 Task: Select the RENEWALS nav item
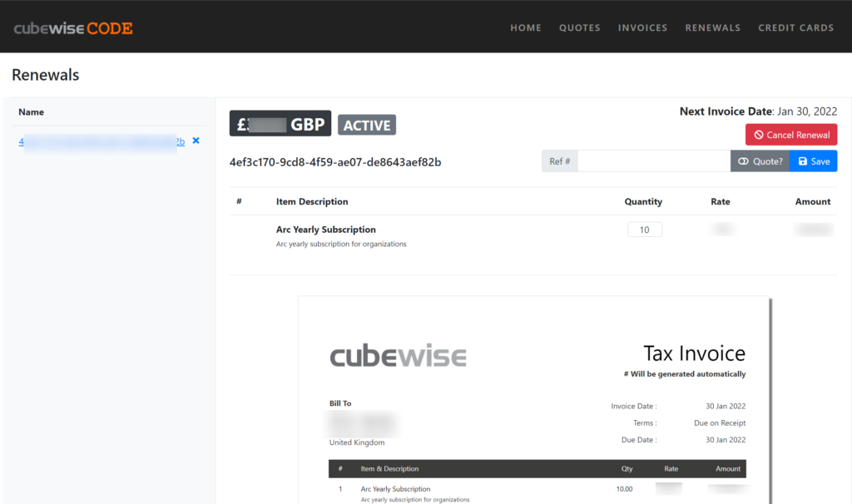pyautogui.click(x=712, y=27)
